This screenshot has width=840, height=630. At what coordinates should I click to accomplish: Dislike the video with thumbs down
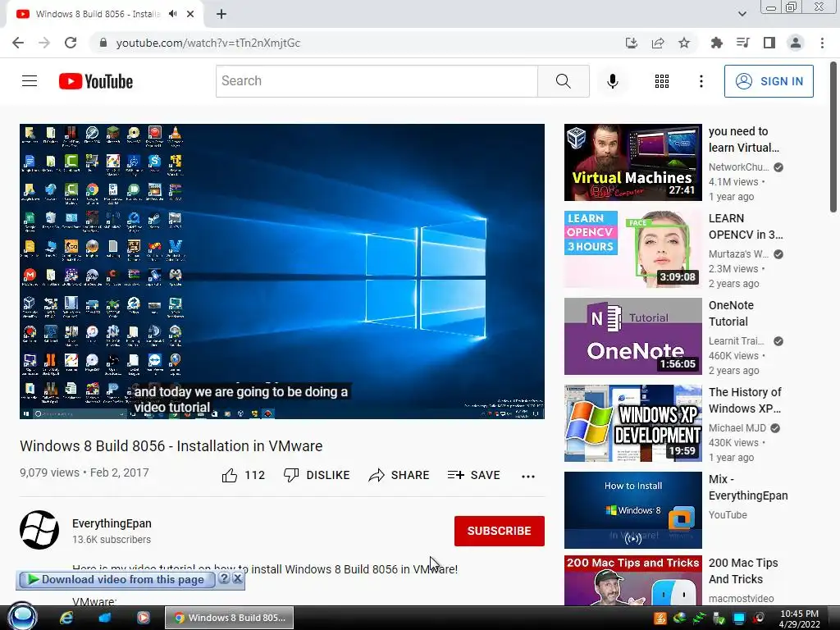pos(317,475)
